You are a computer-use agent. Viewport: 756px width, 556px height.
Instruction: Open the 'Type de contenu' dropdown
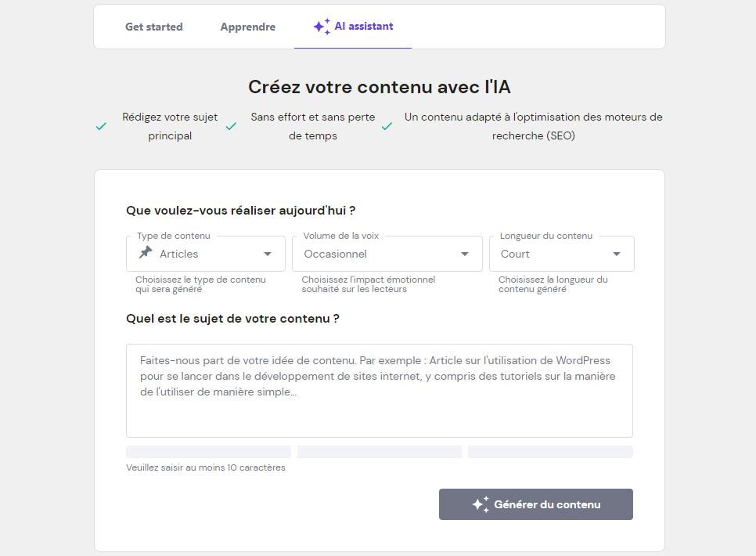click(x=205, y=253)
